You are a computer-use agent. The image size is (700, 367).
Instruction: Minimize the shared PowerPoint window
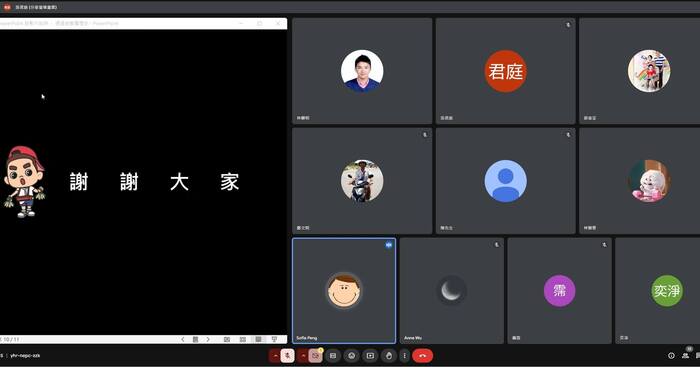click(241, 23)
